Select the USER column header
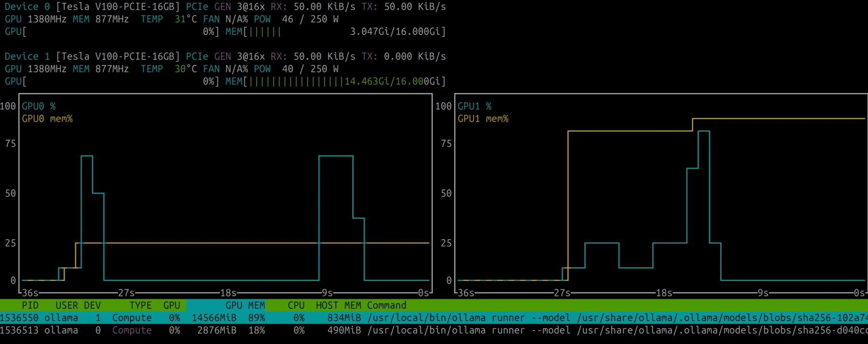 tap(67, 305)
